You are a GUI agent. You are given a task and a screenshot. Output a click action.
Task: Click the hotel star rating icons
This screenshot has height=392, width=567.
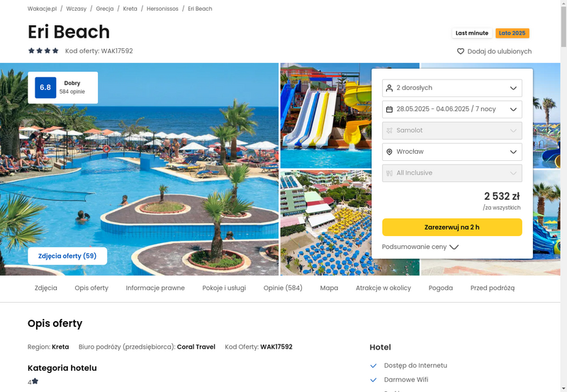point(43,50)
